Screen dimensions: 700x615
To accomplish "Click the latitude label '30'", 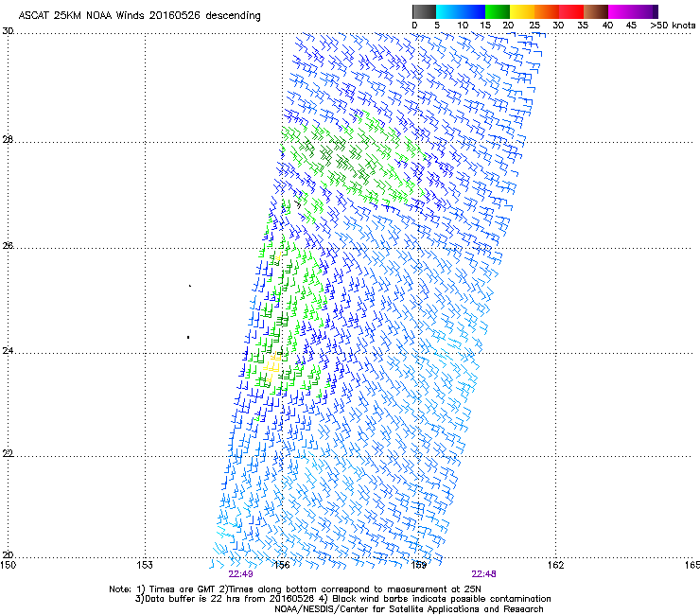I will [8, 31].
